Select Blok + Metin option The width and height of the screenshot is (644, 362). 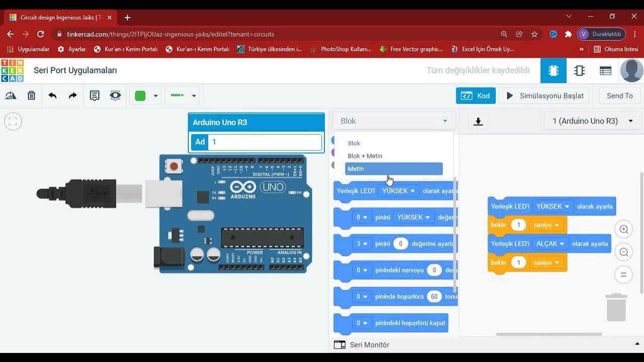pos(394,156)
